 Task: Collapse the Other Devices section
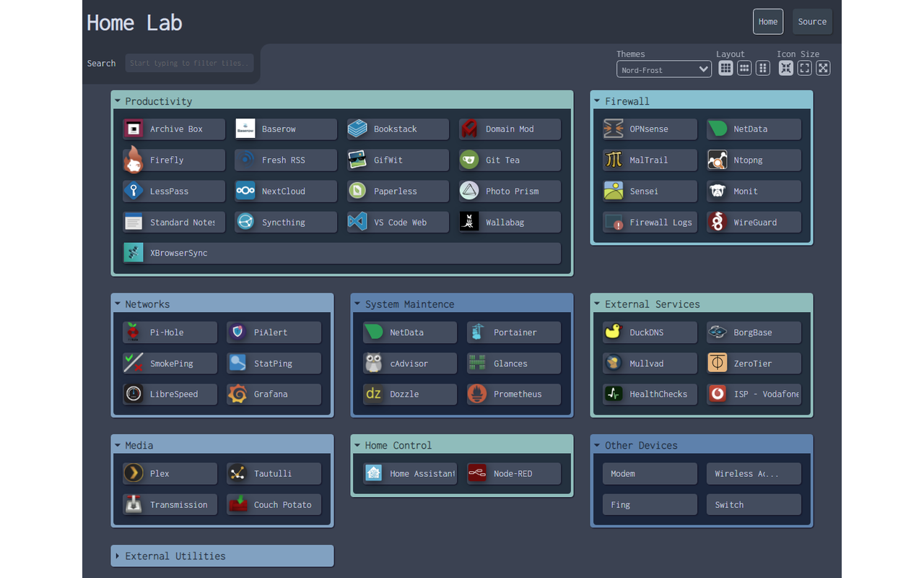click(702, 445)
